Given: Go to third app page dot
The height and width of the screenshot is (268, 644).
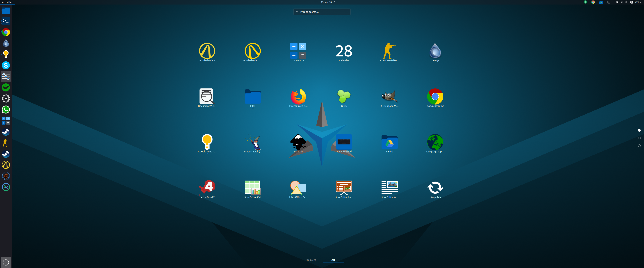Looking at the screenshot, I should pyautogui.click(x=639, y=146).
